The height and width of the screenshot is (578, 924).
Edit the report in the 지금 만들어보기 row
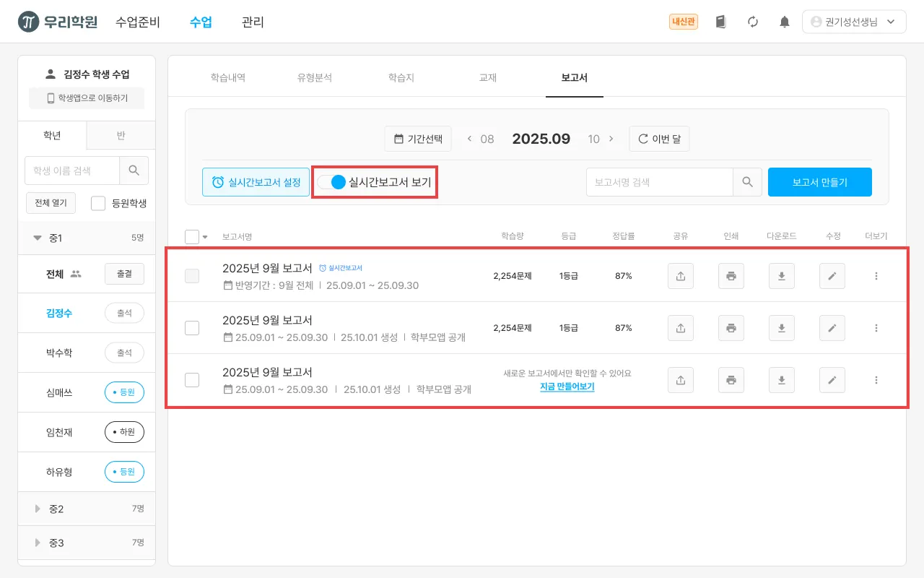pyautogui.click(x=832, y=380)
